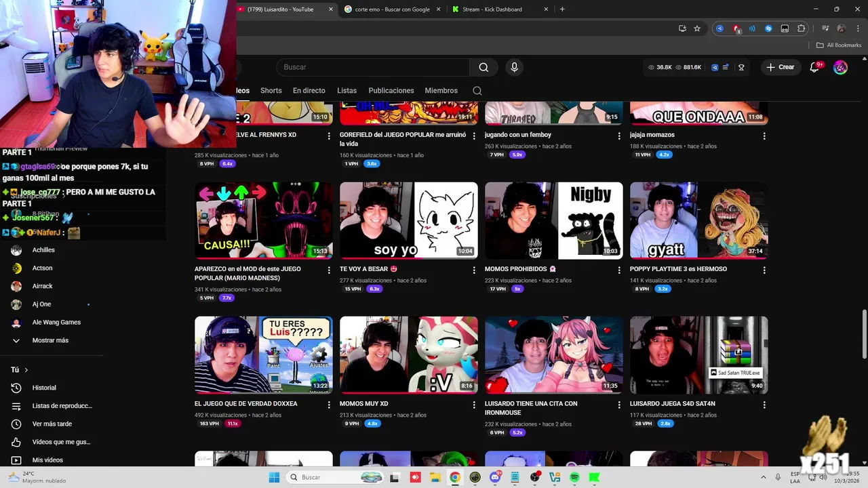
Task: Click the Crear button
Action: (781, 67)
